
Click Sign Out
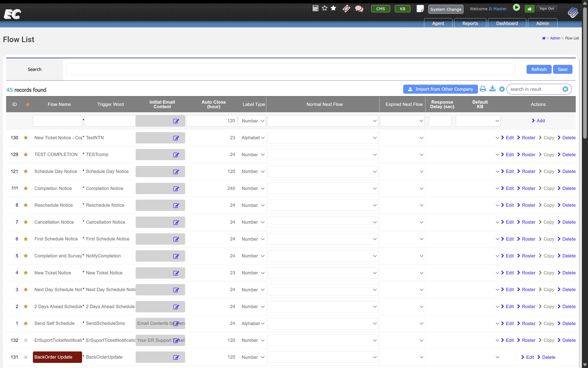point(547,9)
